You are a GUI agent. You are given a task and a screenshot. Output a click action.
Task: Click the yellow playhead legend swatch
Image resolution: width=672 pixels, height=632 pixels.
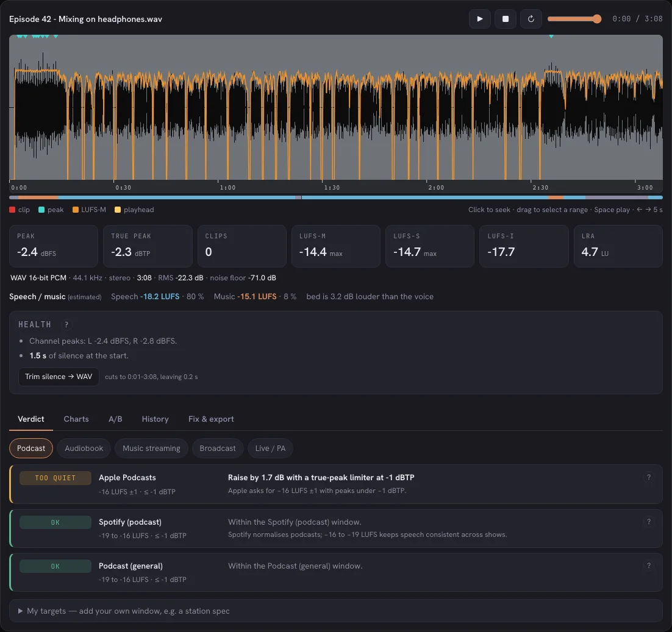point(118,210)
